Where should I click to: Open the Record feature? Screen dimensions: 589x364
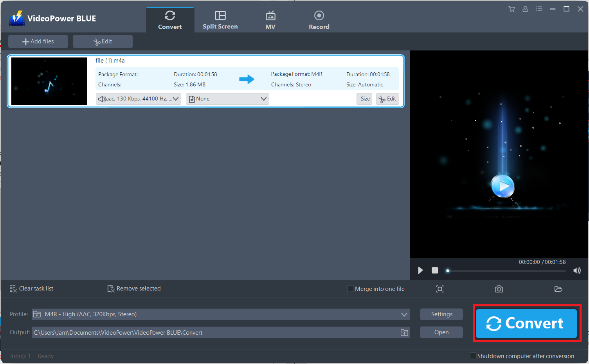click(319, 20)
